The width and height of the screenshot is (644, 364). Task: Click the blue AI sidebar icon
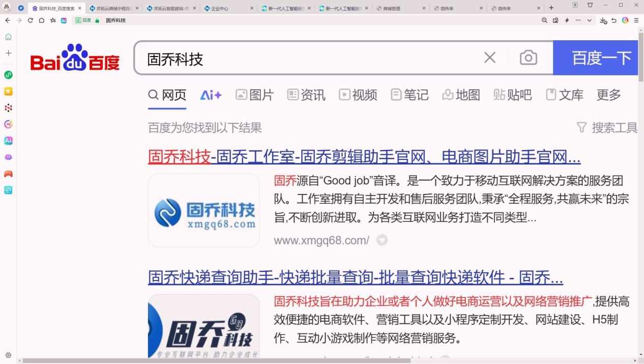[8, 141]
